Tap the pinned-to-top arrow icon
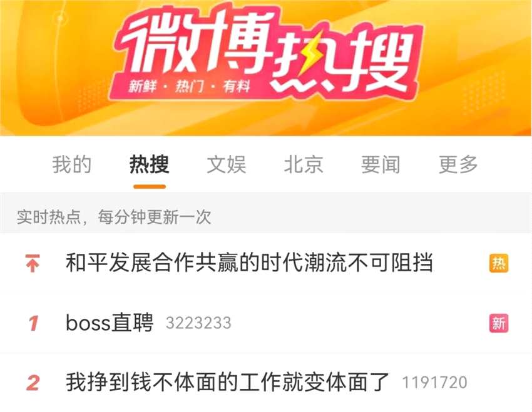Viewport: 532px width, 412px height. pyautogui.click(x=33, y=263)
